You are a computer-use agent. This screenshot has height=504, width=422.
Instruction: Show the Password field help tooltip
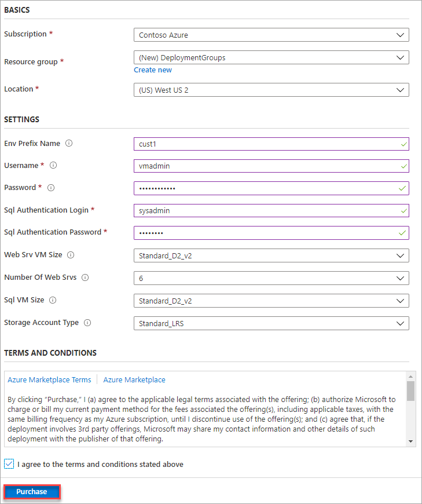[x=50, y=188]
